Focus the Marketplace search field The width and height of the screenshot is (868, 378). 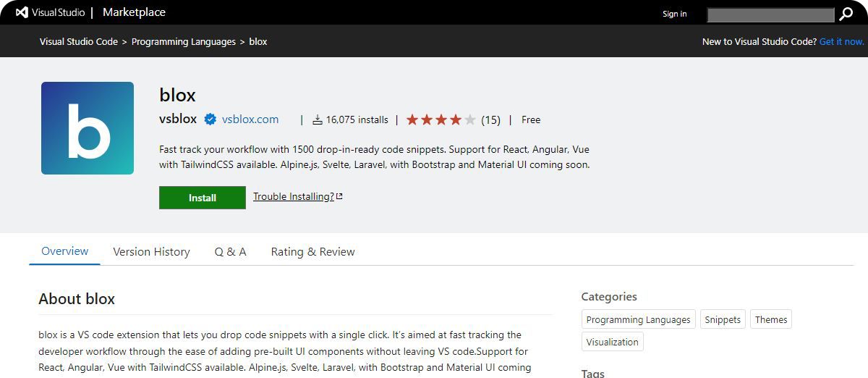771,14
